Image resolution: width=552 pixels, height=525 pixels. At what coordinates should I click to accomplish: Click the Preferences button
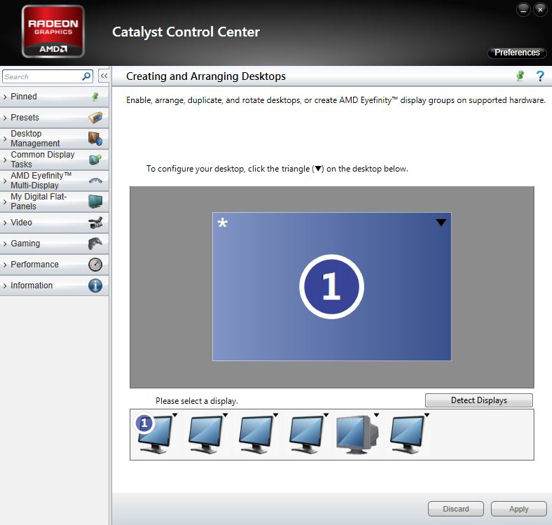(517, 52)
